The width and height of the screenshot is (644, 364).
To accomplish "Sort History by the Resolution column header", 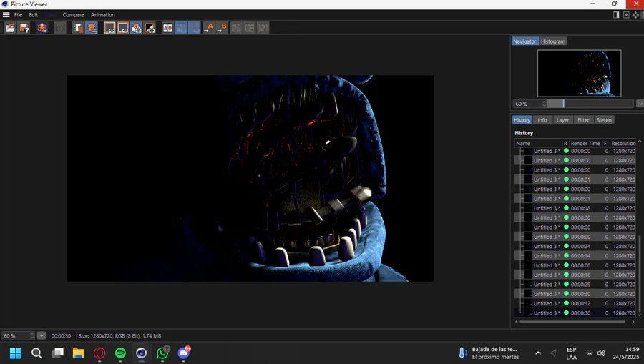I will [x=623, y=143].
